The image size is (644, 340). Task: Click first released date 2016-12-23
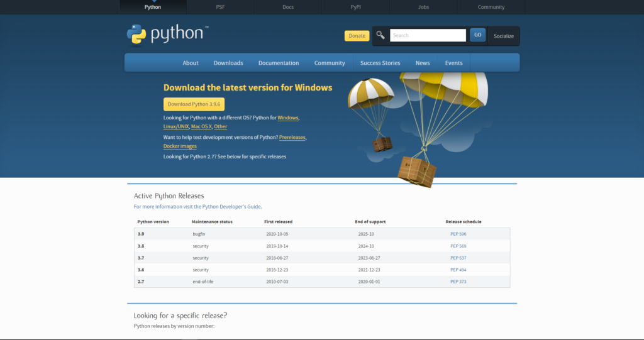[277, 270]
